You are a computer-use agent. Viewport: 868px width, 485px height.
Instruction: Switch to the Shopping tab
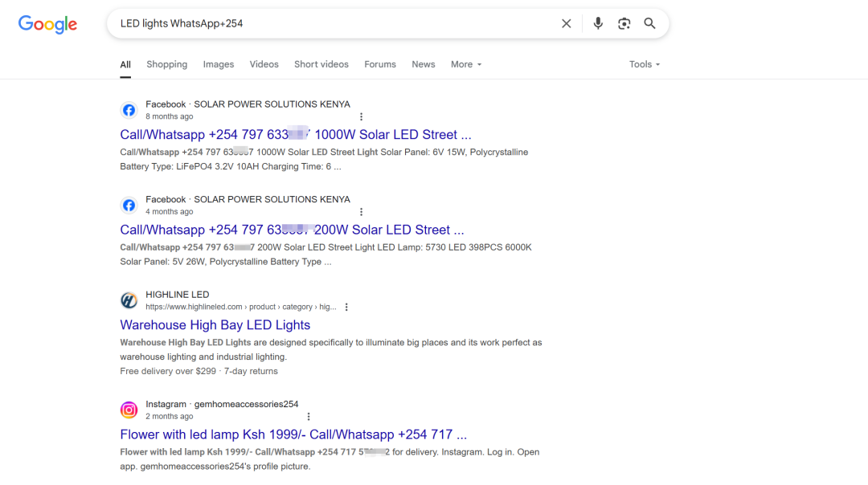[x=166, y=65]
